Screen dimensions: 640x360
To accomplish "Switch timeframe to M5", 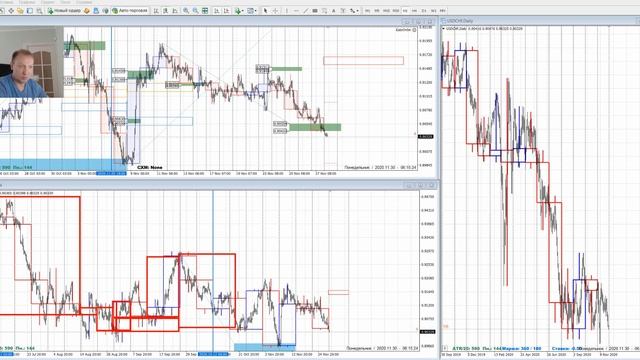I will [377, 11].
